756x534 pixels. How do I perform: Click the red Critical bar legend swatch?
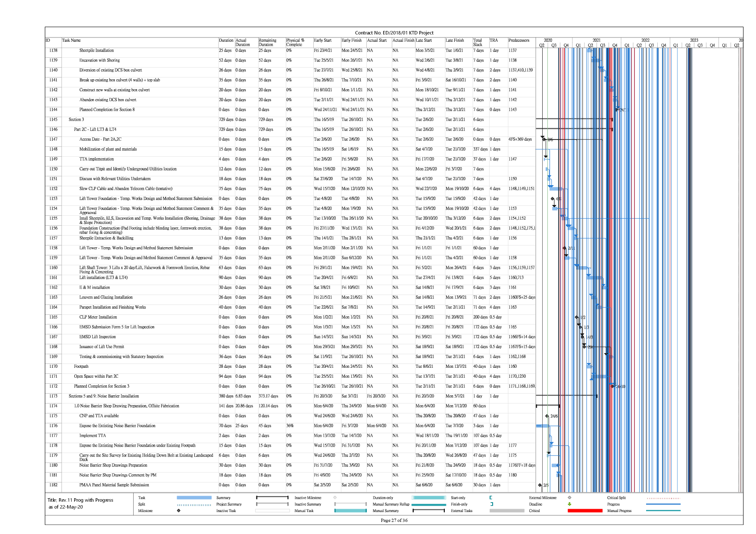(x=584, y=511)
